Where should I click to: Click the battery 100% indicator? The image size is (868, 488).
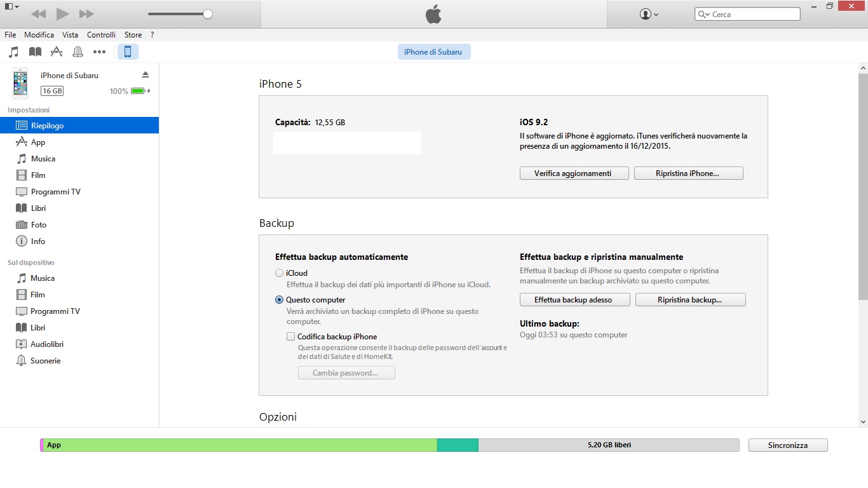pyautogui.click(x=130, y=91)
